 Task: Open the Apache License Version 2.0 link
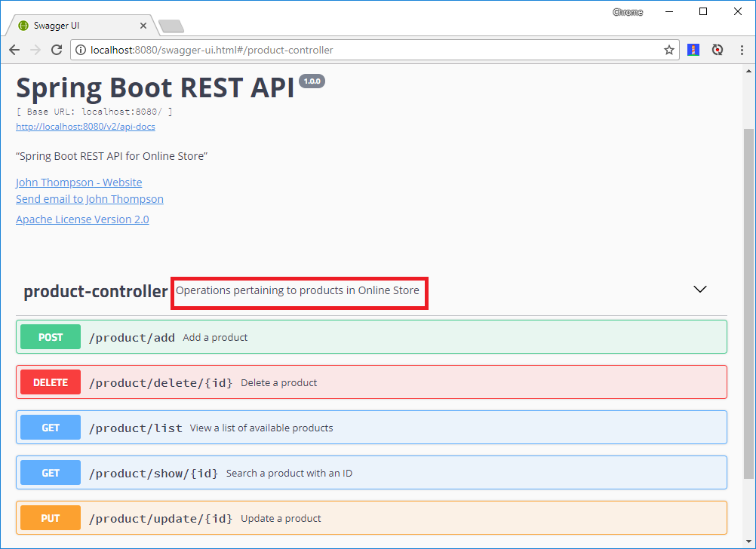tap(82, 219)
